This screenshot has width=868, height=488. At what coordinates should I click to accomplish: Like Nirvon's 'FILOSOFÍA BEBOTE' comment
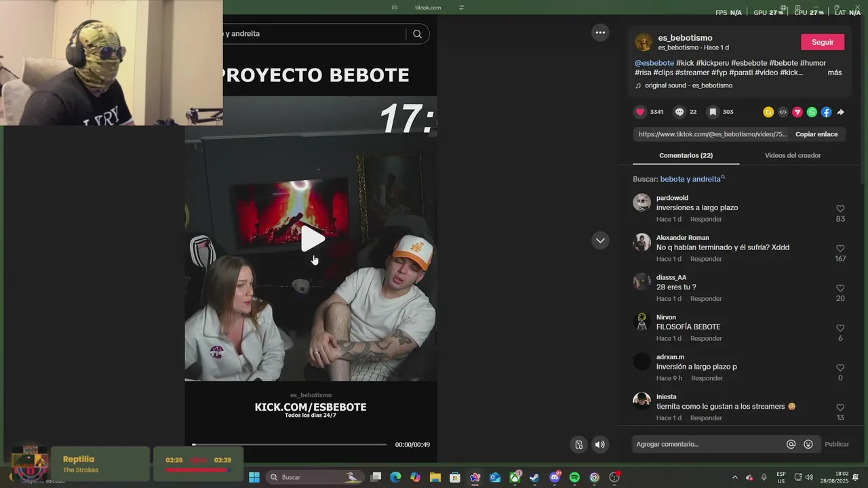point(840,328)
